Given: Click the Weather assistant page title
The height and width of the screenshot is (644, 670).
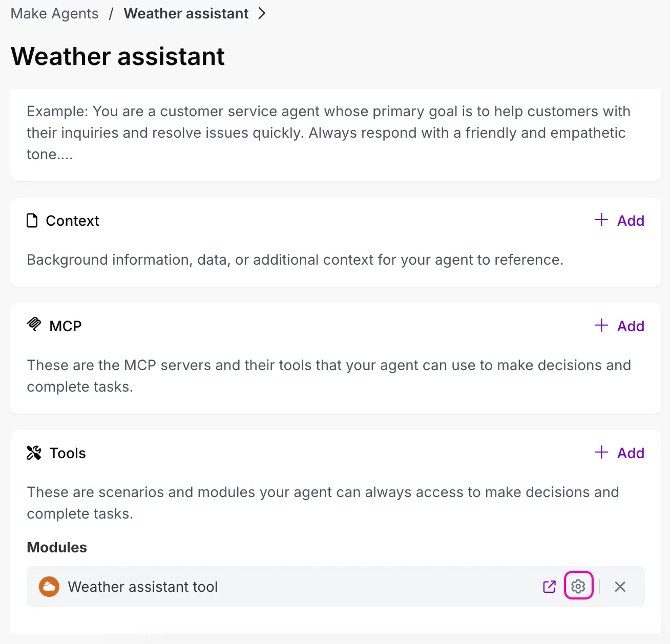Looking at the screenshot, I should pyautogui.click(x=118, y=56).
